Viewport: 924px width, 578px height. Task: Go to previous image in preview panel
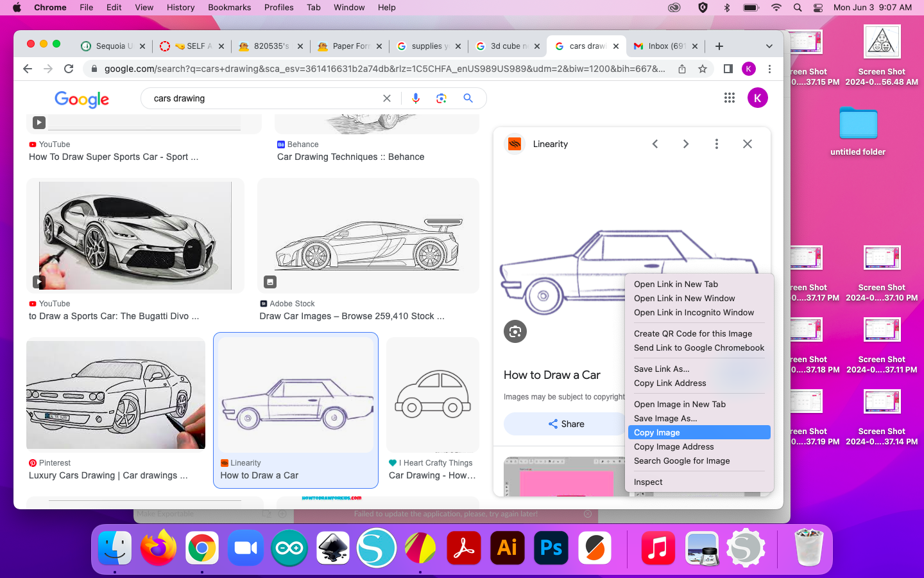pos(655,144)
